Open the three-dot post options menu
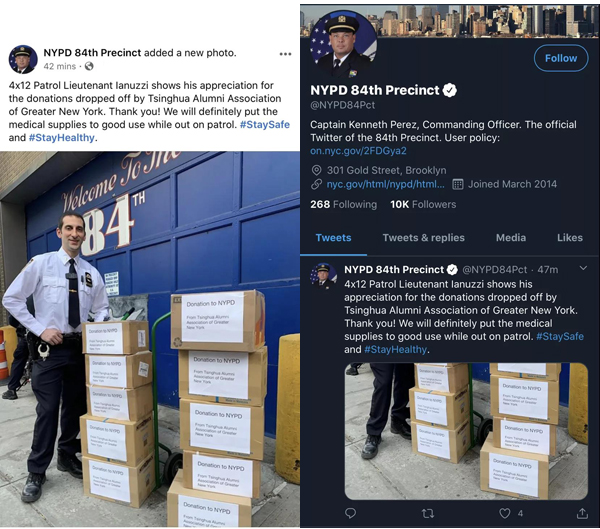This screenshot has width=600, height=529. point(285,54)
